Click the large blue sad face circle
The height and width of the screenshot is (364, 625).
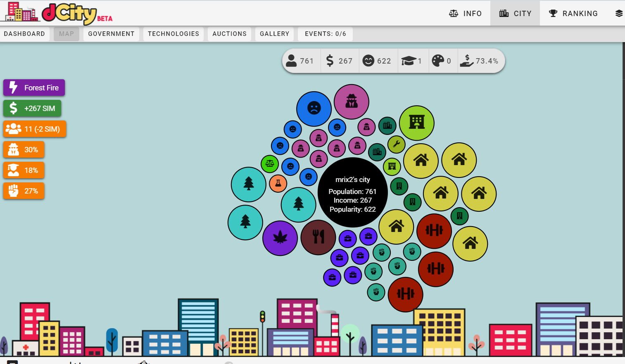pyautogui.click(x=314, y=109)
